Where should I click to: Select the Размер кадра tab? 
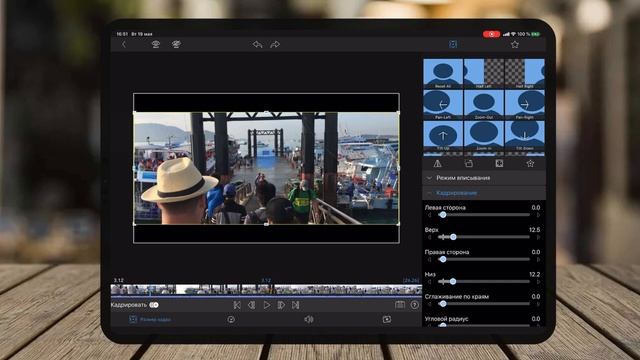pyautogui.click(x=150, y=320)
